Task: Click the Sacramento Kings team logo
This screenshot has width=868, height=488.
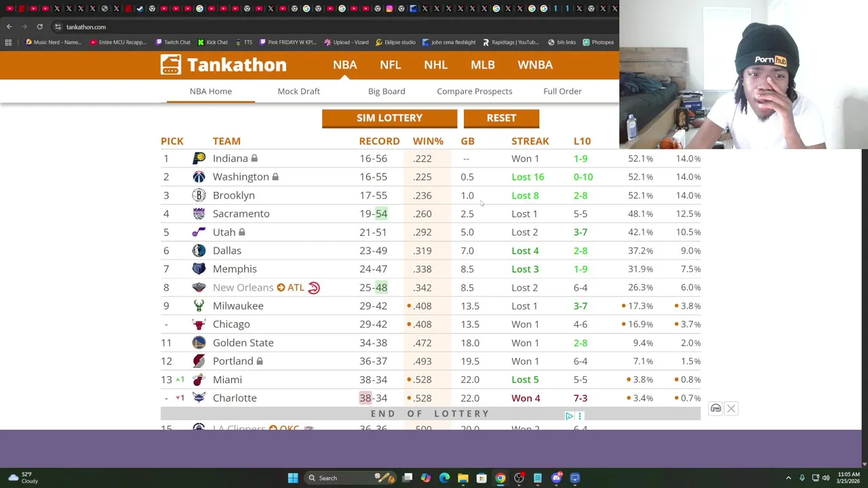Action: coord(199,213)
